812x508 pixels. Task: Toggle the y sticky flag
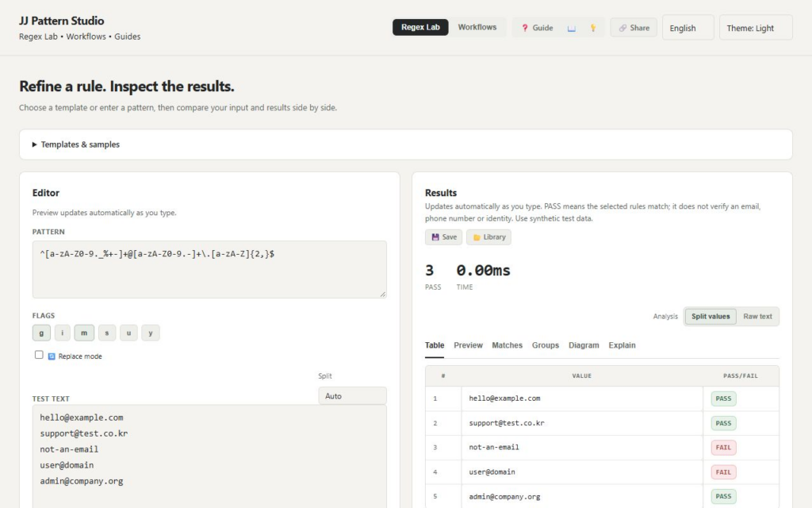pyautogui.click(x=151, y=333)
